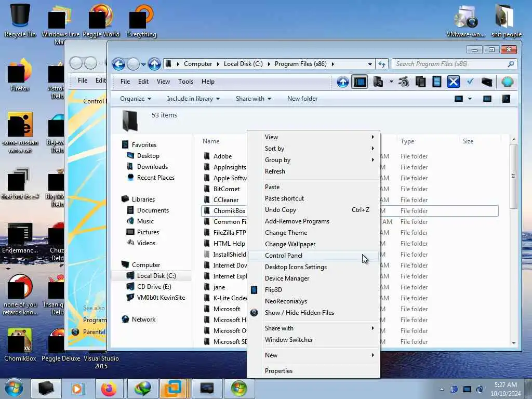Click the clock showing 5:27 AM
The image size is (532, 399).
506,385
